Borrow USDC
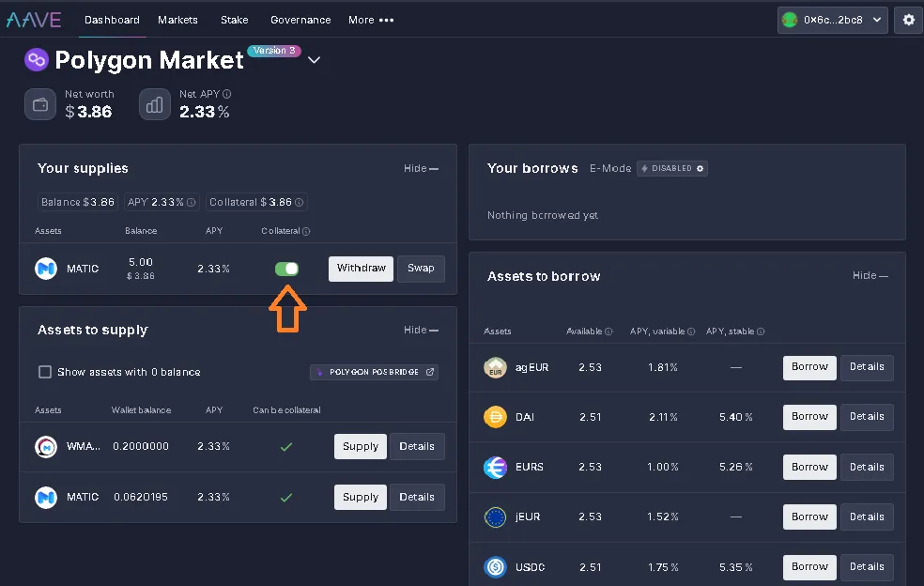 click(x=809, y=567)
